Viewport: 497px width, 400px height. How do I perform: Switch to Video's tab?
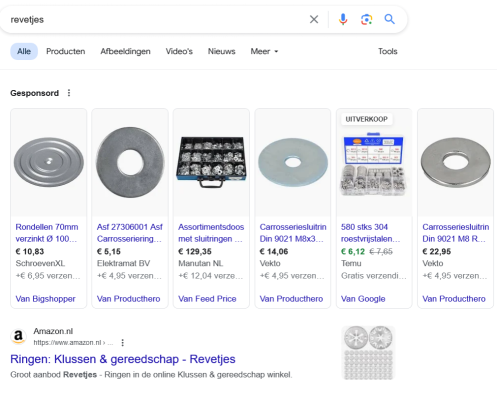point(179,51)
